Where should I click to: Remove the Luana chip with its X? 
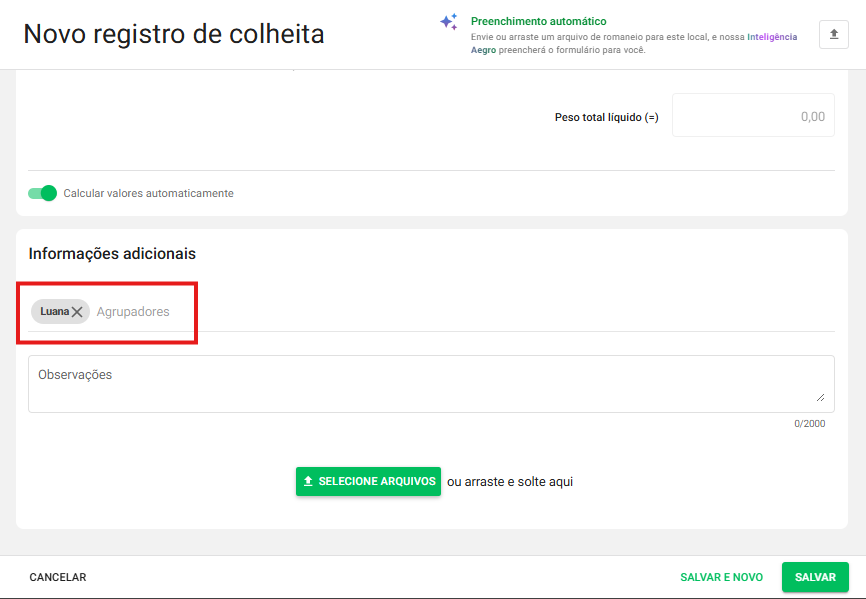click(x=77, y=312)
